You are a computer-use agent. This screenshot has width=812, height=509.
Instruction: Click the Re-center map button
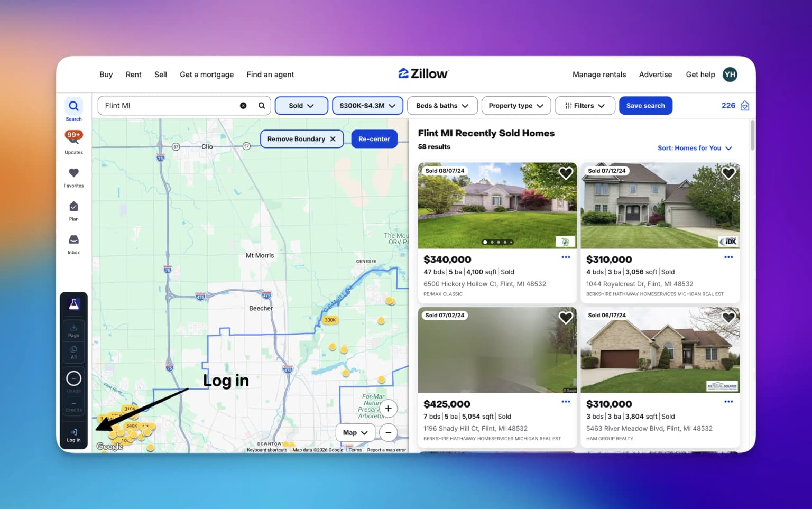click(374, 139)
